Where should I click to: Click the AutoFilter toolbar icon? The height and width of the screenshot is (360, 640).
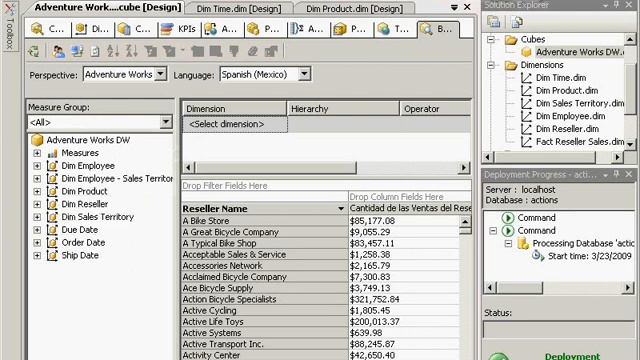click(151, 51)
